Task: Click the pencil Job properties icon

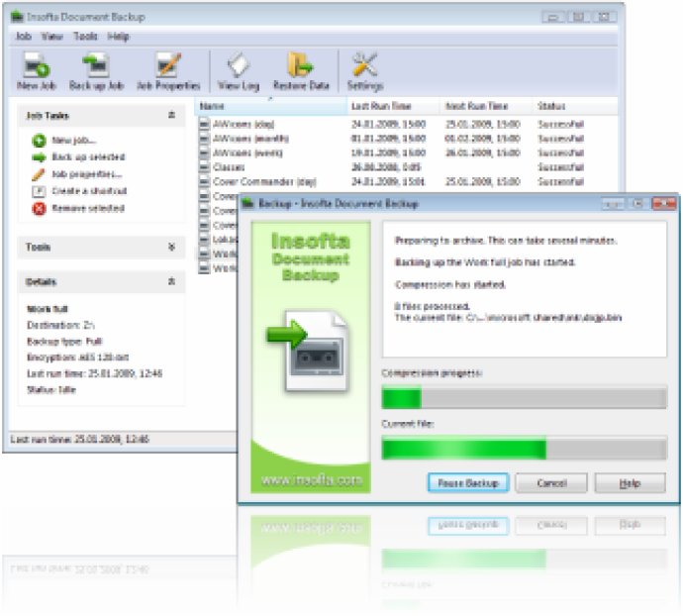Action: [x=39, y=174]
